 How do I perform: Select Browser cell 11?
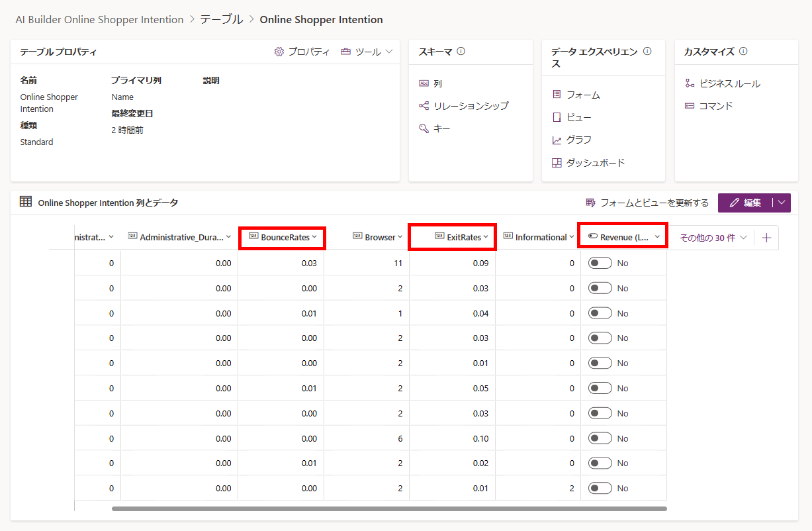[x=367, y=263]
